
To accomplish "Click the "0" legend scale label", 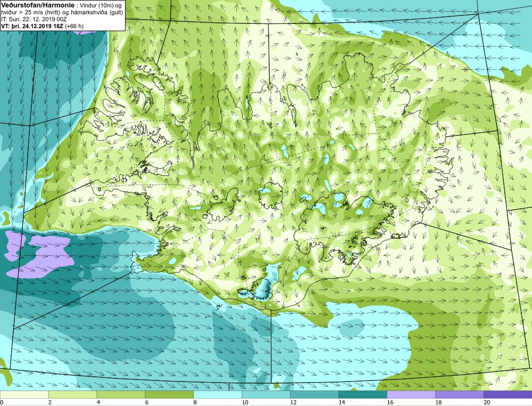I will click(x=2, y=402).
